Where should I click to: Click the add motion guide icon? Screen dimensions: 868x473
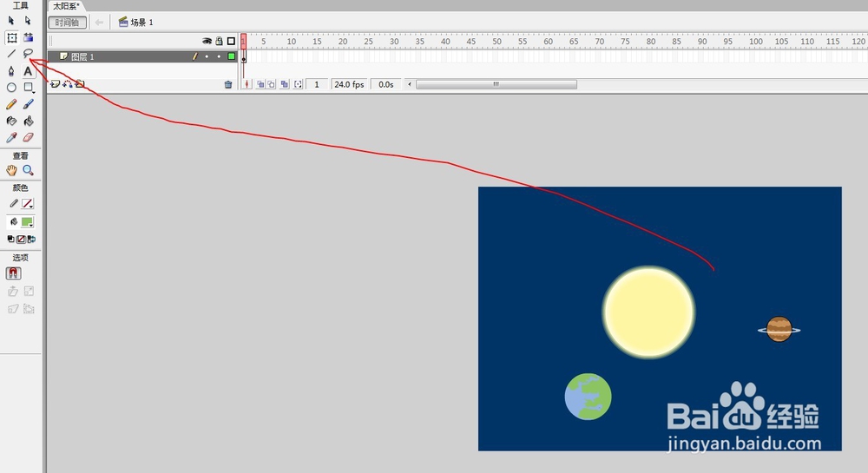pyautogui.click(x=68, y=84)
